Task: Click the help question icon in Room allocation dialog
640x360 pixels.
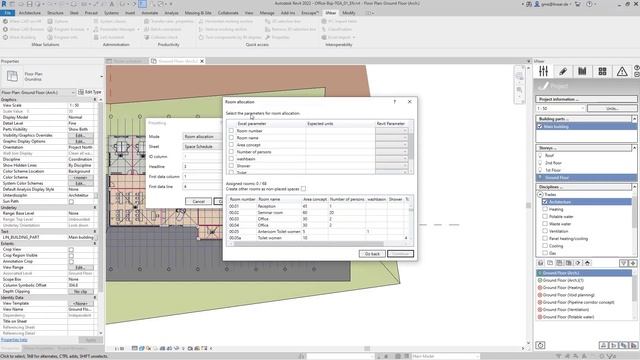Action: (394, 102)
